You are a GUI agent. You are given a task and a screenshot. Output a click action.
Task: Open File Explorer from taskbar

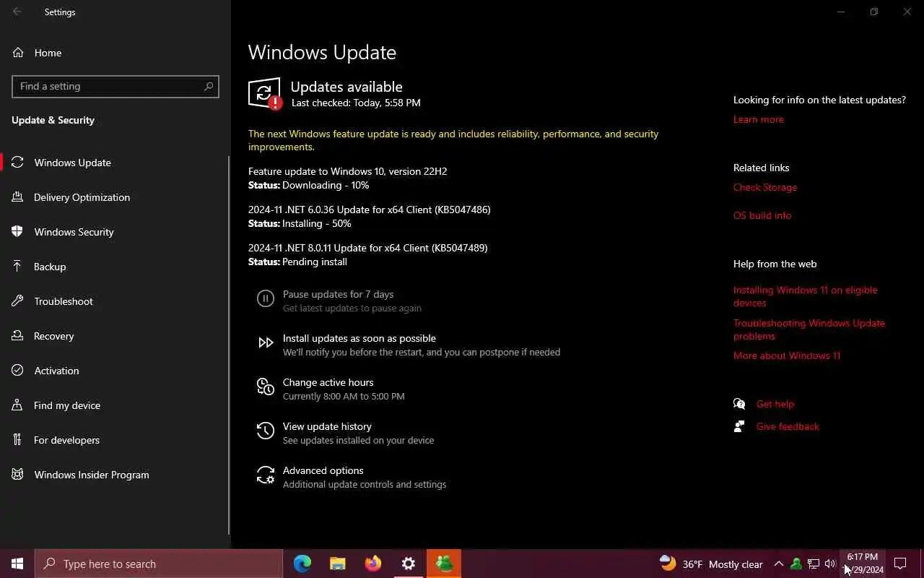pyautogui.click(x=338, y=564)
